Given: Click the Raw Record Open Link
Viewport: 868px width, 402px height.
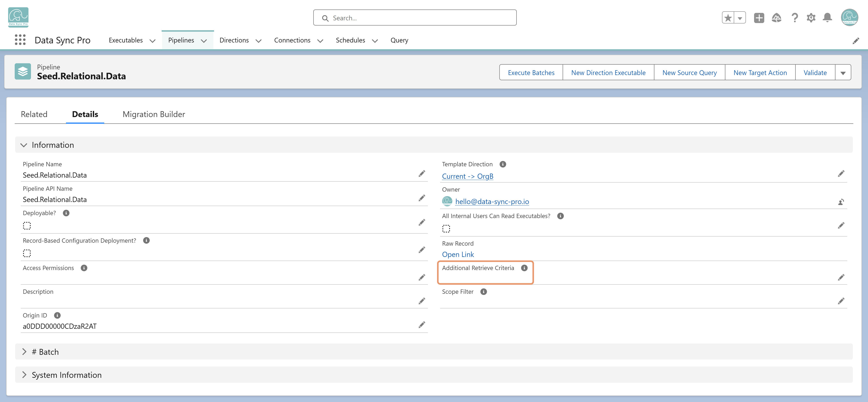Looking at the screenshot, I should (458, 254).
